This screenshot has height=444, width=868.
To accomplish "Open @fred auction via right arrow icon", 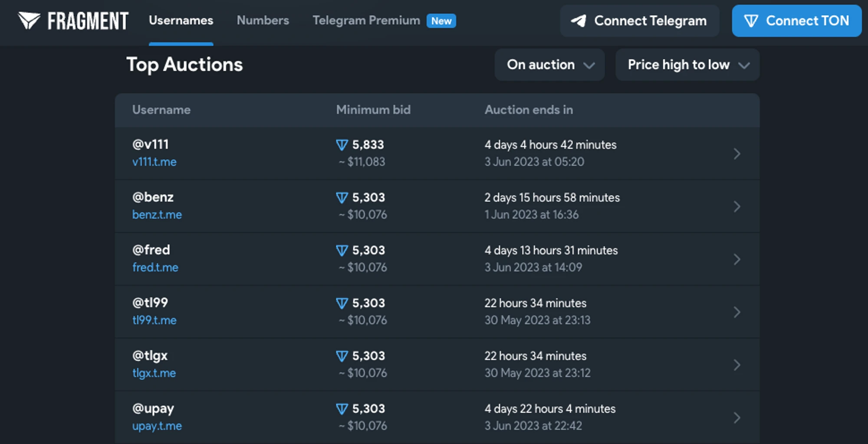I will coord(736,259).
